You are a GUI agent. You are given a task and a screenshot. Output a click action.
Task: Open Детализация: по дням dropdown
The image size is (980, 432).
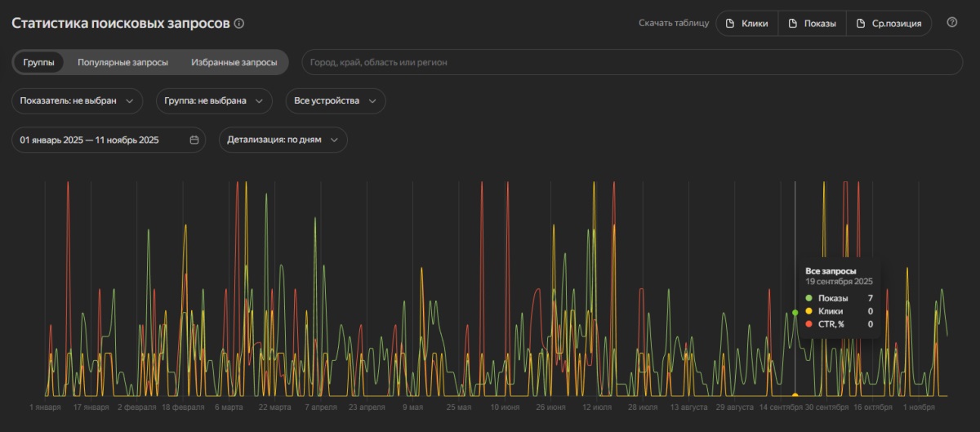tap(283, 140)
